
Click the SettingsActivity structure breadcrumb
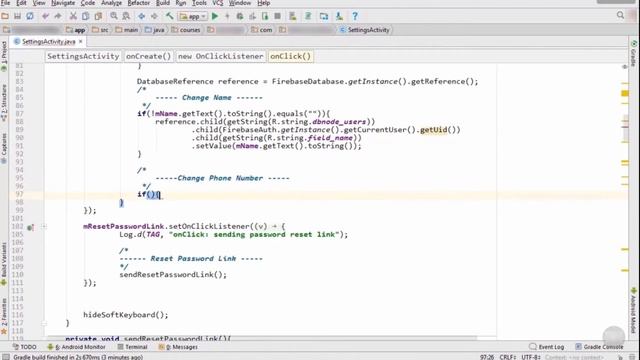[x=83, y=56]
